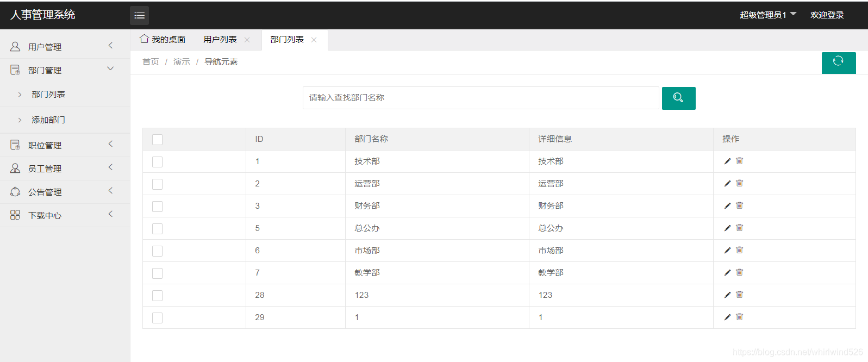Viewport: 868px width, 362px height.
Task: Check the checkbox for ID 29 row
Action: (158, 318)
